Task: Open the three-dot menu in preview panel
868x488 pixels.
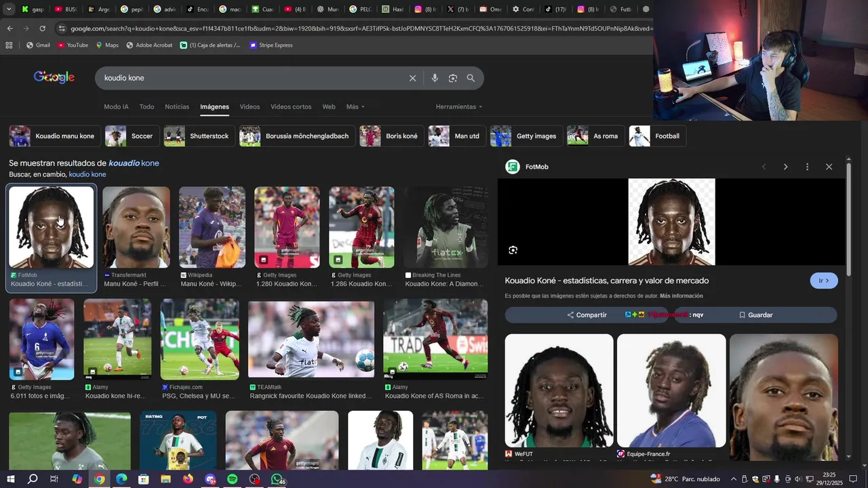Action: point(807,167)
